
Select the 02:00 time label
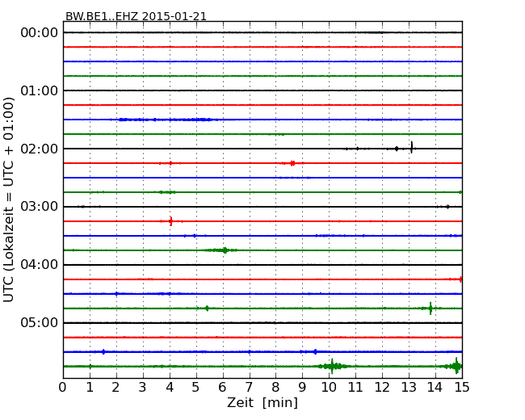(40, 149)
